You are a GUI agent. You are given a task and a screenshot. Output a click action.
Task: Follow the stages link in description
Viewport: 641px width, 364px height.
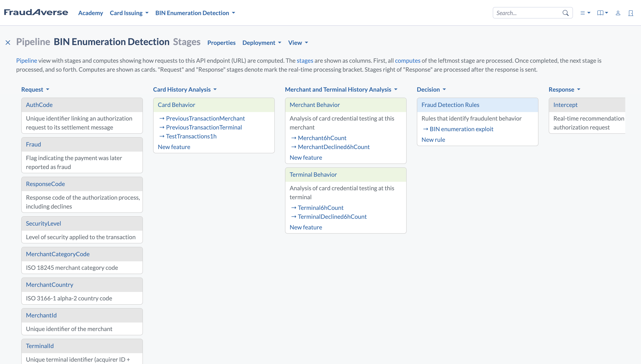[305, 61]
